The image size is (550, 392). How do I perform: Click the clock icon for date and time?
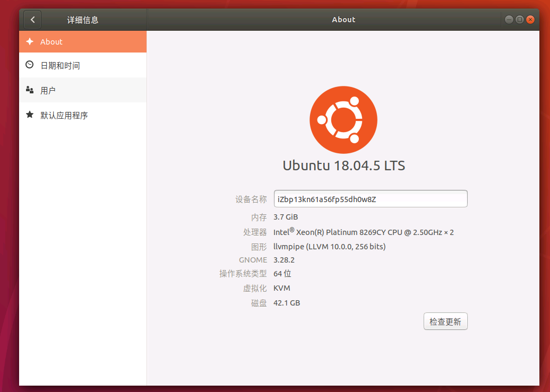tap(30, 65)
